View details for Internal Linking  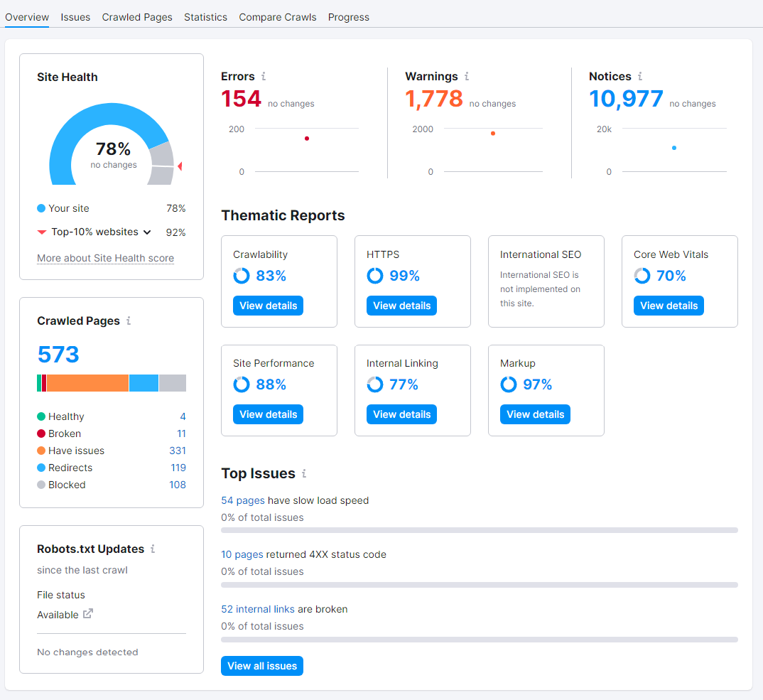(x=401, y=414)
